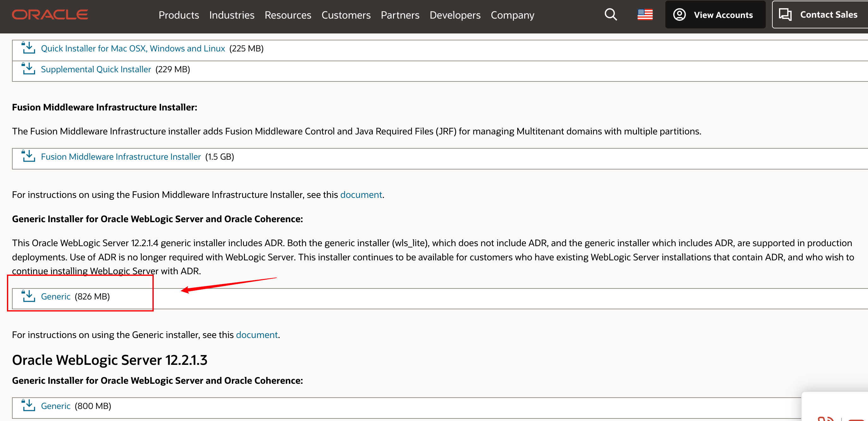Click the download icon beside Generic (826 MB)
The width and height of the screenshot is (868, 421).
pyautogui.click(x=28, y=296)
